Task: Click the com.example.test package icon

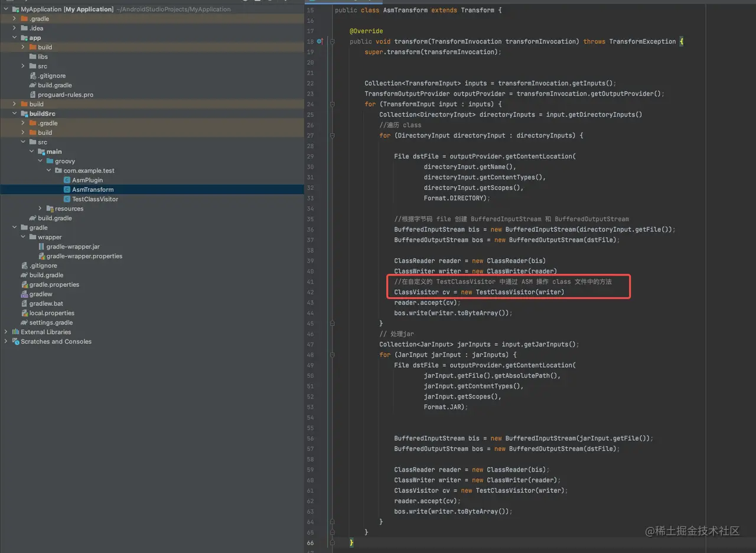Action: [58, 171]
